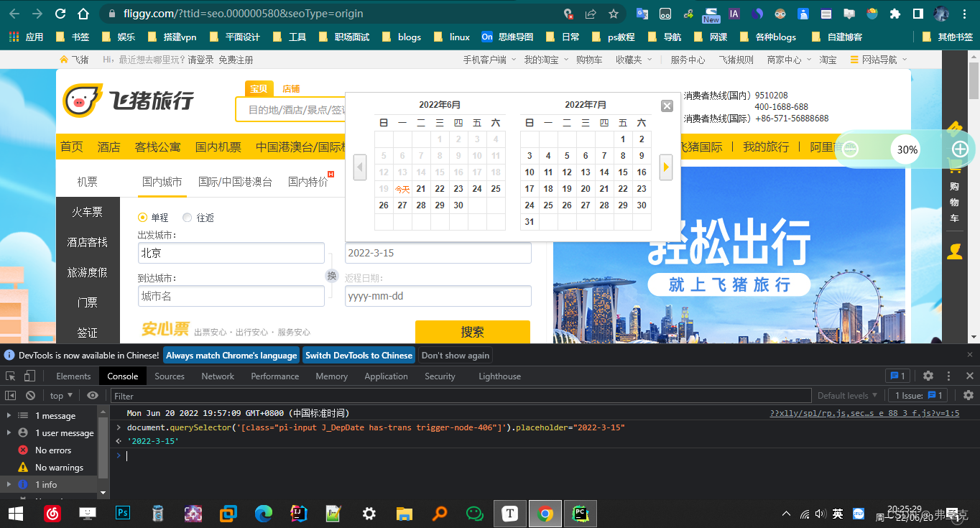
Task: Bookmark this page with the star icon
Action: (614, 14)
